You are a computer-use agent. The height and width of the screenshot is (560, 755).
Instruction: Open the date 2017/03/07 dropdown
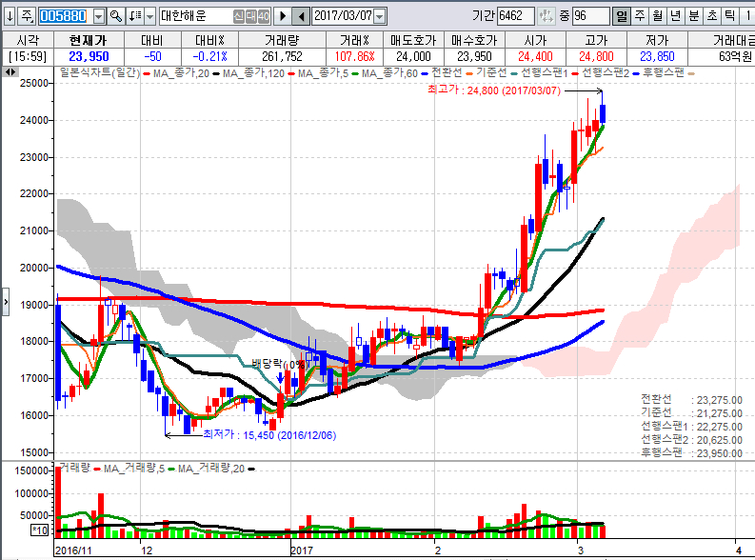click(380, 16)
